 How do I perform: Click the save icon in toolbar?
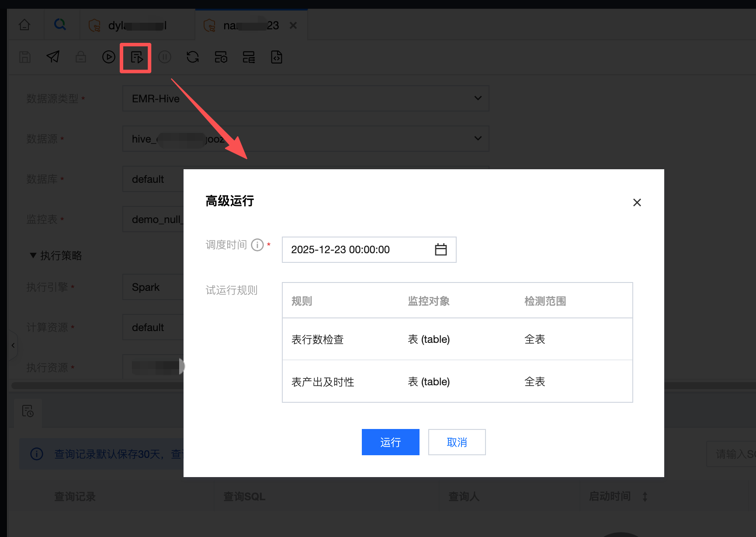[25, 57]
